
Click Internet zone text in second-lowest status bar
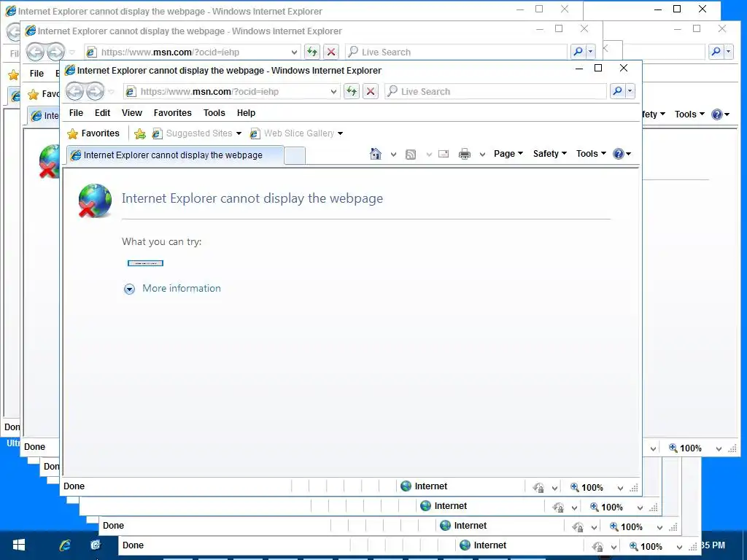pos(471,526)
